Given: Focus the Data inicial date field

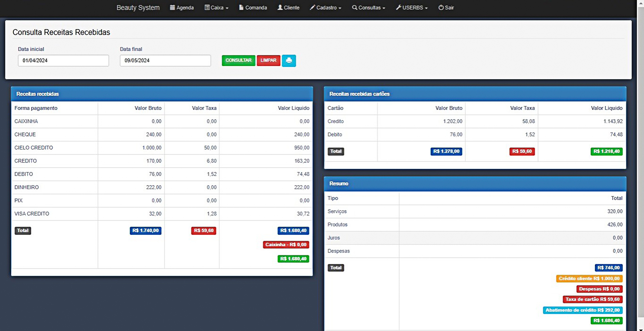Looking at the screenshot, I should coord(63,60).
